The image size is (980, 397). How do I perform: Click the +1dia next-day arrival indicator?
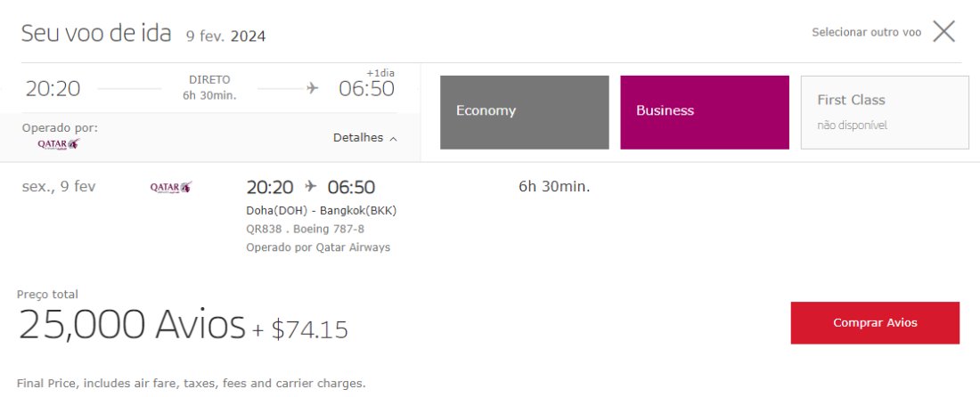tap(380, 73)
